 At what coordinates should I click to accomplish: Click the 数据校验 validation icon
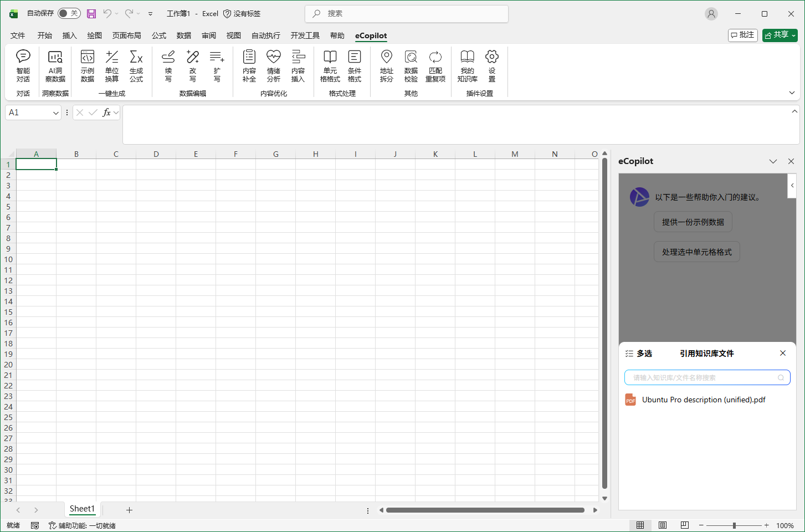[411, 65]
